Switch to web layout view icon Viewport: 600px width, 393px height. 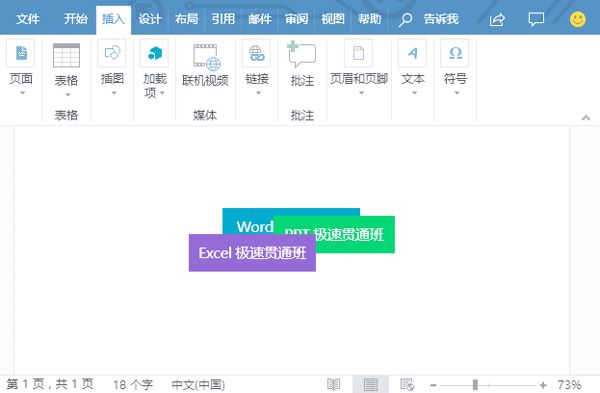point(406,384)
